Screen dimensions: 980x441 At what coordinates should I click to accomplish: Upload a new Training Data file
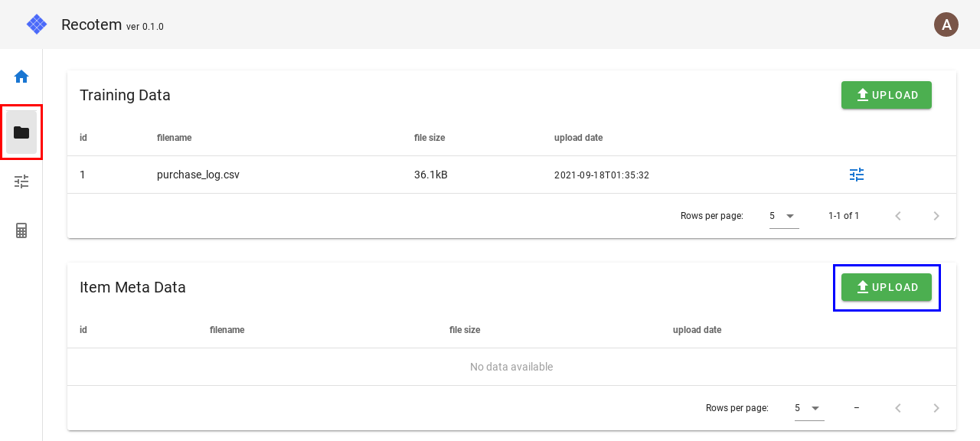tap(886, 95)
